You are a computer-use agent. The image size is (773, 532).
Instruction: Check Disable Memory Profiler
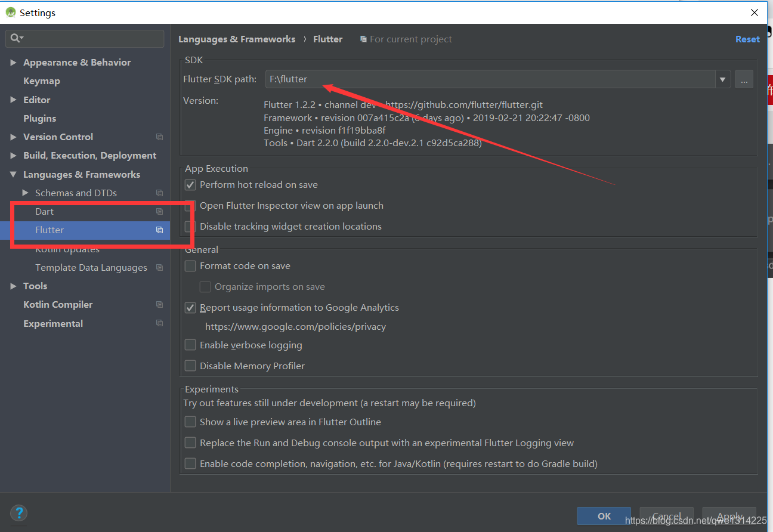coord(190,366)
